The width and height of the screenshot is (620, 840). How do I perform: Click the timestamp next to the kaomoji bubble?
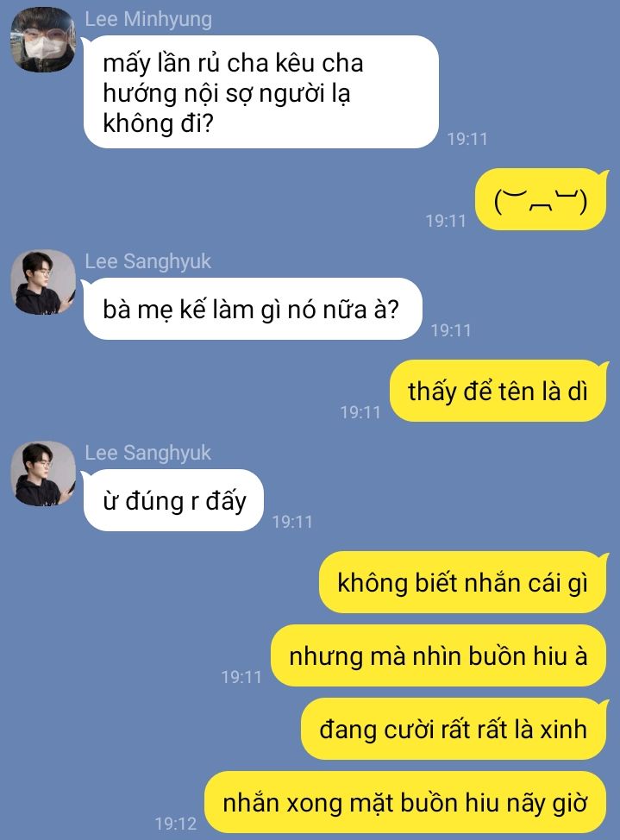(446, 221)
